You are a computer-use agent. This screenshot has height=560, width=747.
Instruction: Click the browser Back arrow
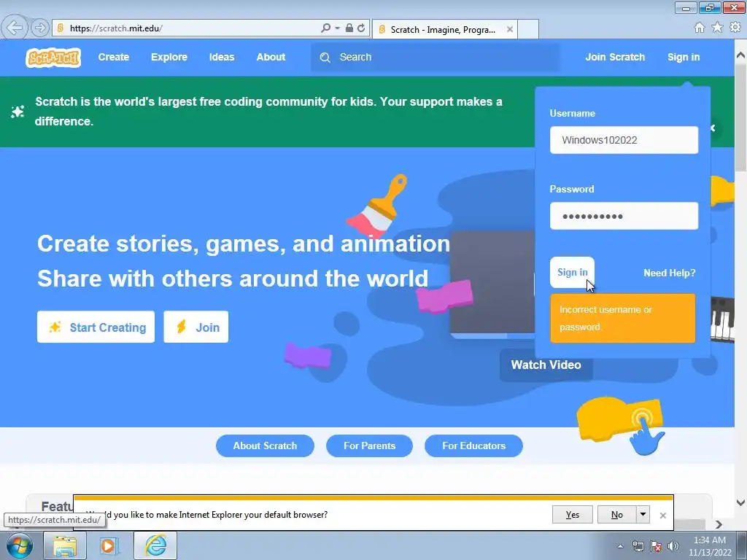pos(15,28)
